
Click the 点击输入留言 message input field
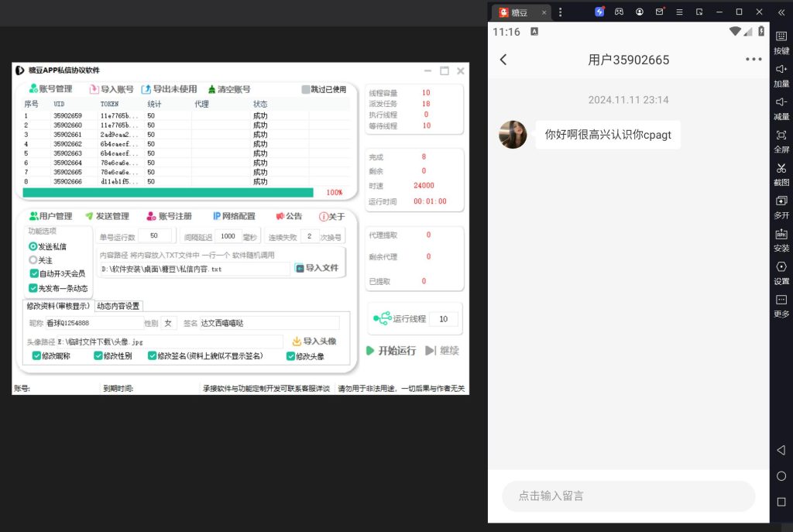[628, 496]
